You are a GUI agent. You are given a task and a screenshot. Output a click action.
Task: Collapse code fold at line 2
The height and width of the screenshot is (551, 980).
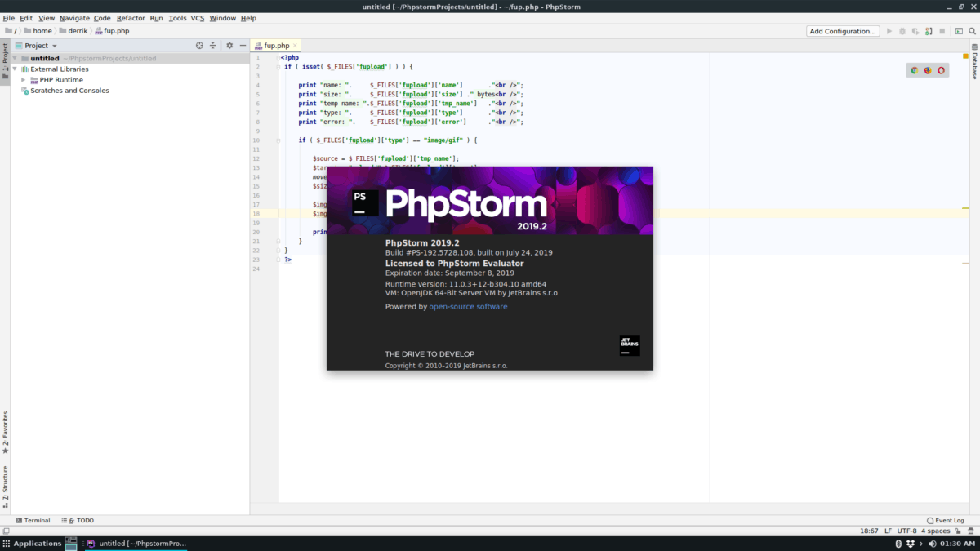278,66
